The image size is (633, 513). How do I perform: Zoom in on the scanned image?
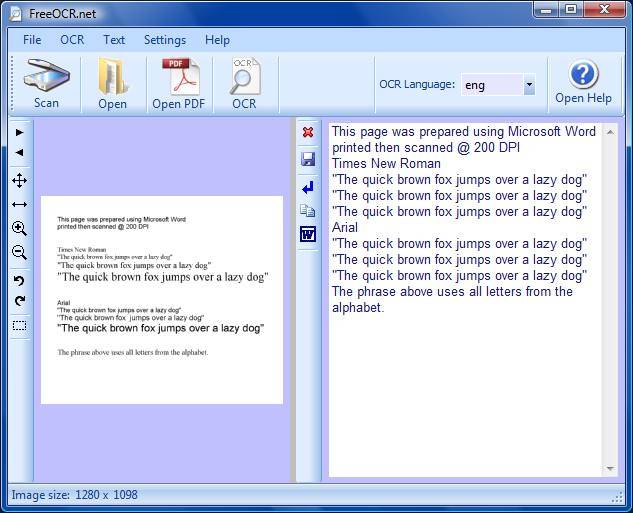19,229
